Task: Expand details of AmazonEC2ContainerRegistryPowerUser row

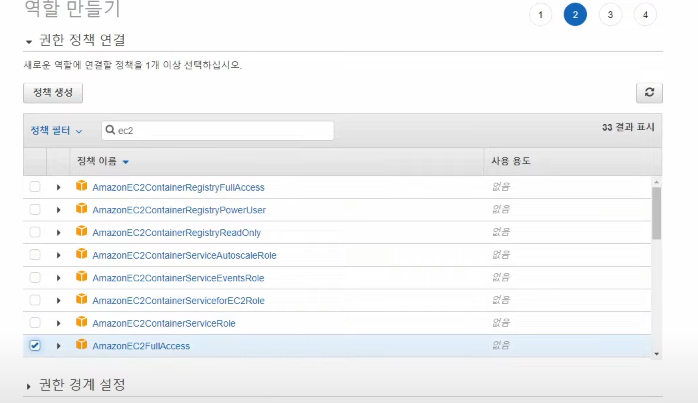Action: pyautogui.click(x=58, y=210)
